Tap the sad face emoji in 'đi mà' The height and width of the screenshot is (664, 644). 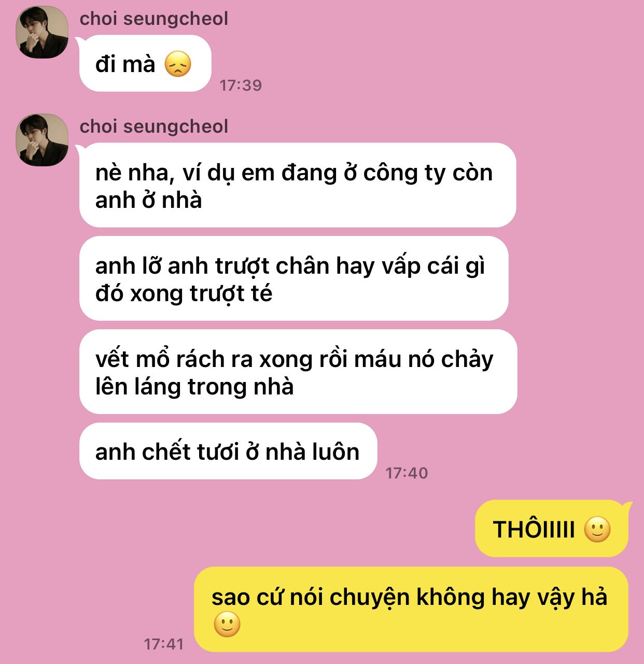tap(178, 64)
